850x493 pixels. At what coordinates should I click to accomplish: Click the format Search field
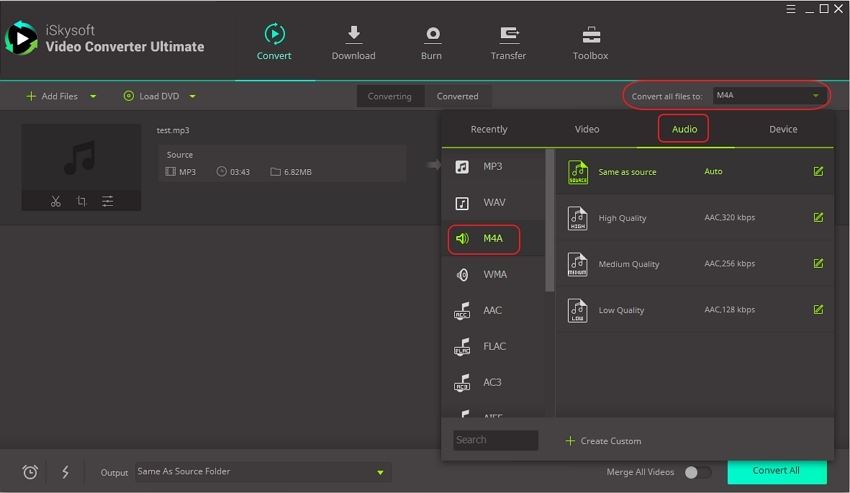click(x=495, y=440)
